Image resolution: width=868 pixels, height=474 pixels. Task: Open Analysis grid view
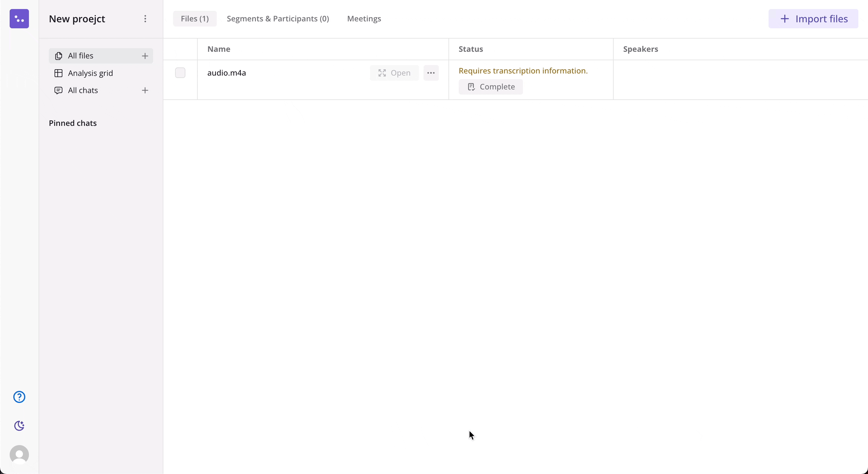coord(90,73)
